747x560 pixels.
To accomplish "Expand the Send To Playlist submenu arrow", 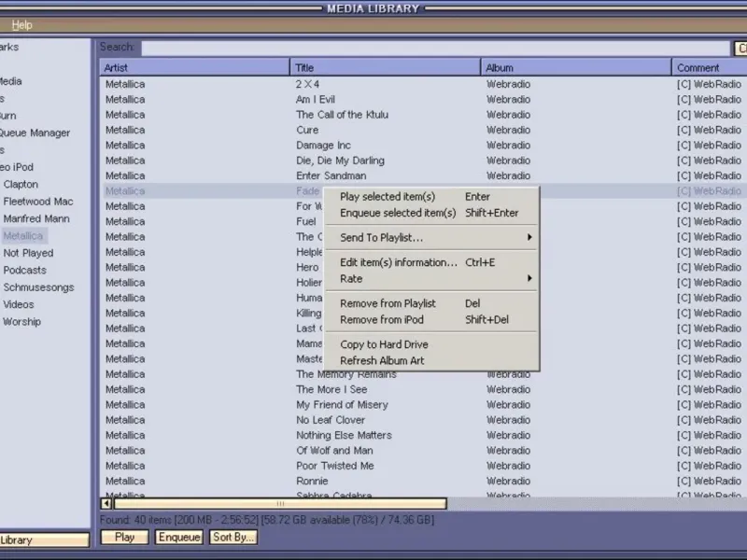I will [x=529, y=237].
